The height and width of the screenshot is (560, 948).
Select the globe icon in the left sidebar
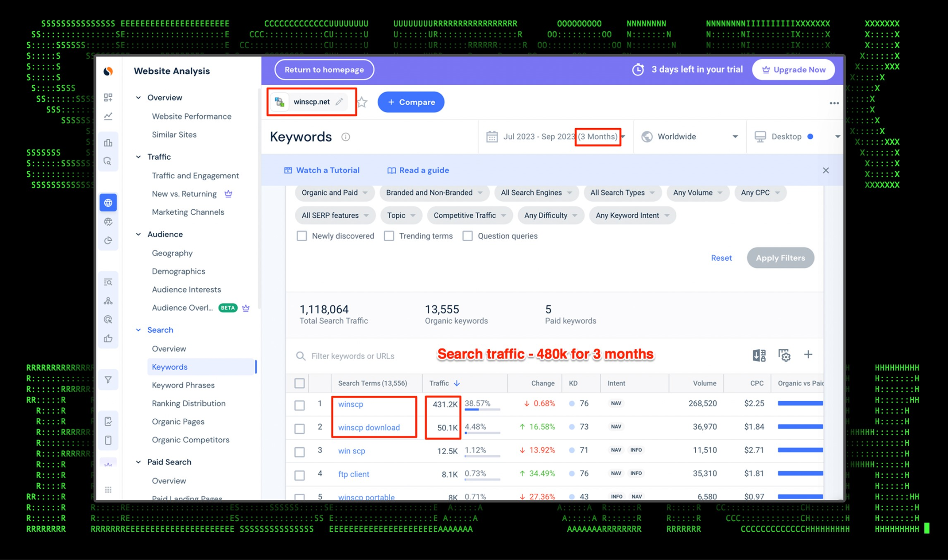pyautogui.click(x=108, y=203)
